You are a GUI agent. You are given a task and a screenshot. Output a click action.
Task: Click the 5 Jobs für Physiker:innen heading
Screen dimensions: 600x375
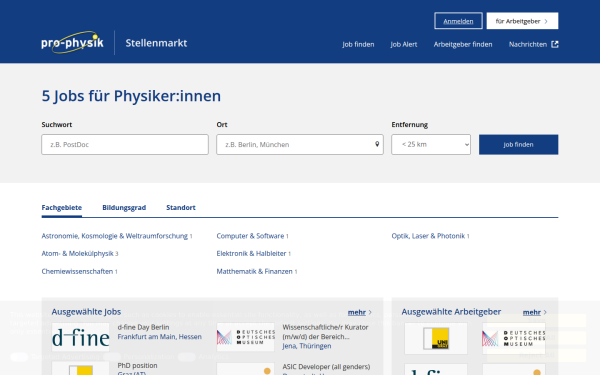click(131, 96)
